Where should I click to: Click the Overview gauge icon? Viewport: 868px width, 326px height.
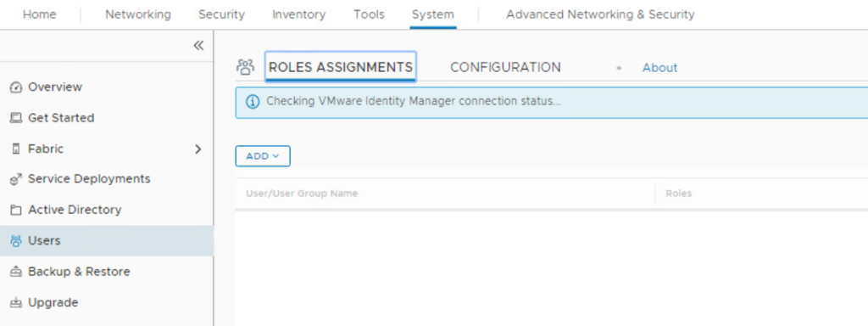pyautogui.click(x=16, y=87)
